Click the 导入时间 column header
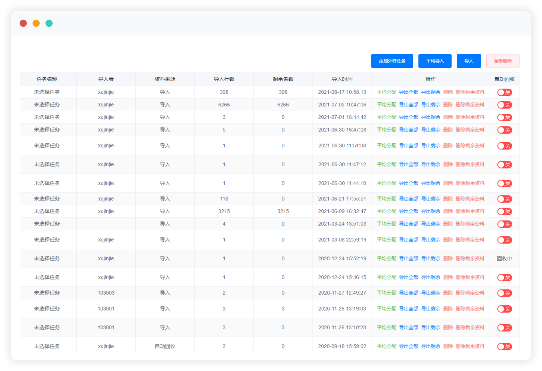542x371 pixels. (342, 79)
